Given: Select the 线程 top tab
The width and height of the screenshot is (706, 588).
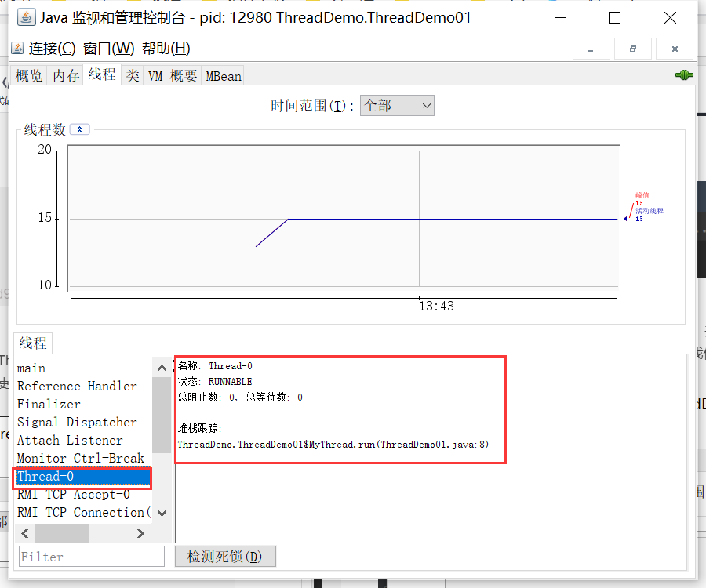Looking at the screenshot, I should (102, 74).
